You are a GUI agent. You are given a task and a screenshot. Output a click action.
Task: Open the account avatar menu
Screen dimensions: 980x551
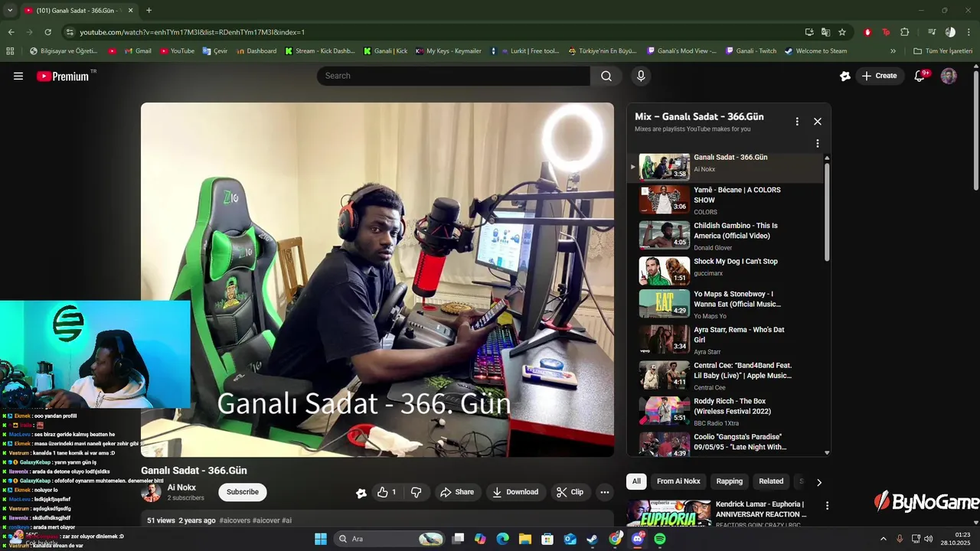pyautogui.click(x=949, y=76)
